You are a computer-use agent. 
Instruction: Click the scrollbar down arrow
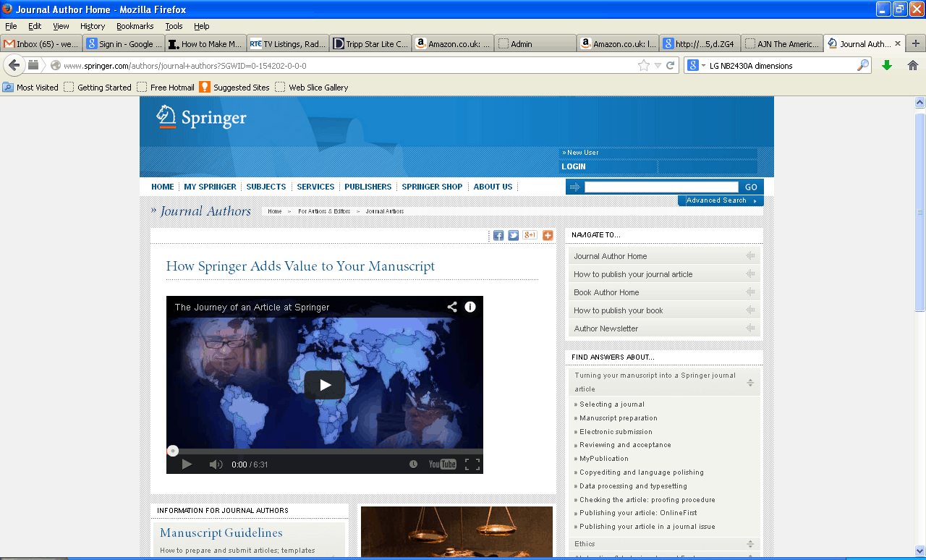pyautogui.click(x=920, y=550)
